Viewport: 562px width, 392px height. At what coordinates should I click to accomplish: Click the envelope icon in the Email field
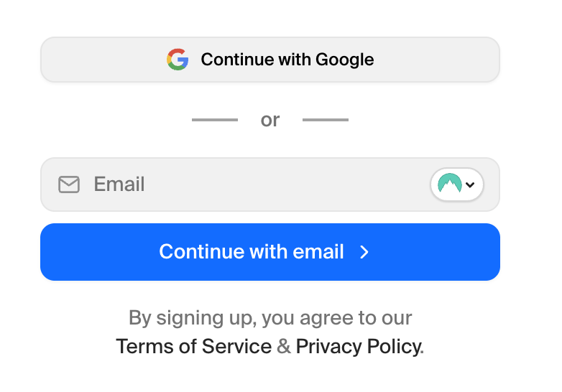(x=69, y=185)
